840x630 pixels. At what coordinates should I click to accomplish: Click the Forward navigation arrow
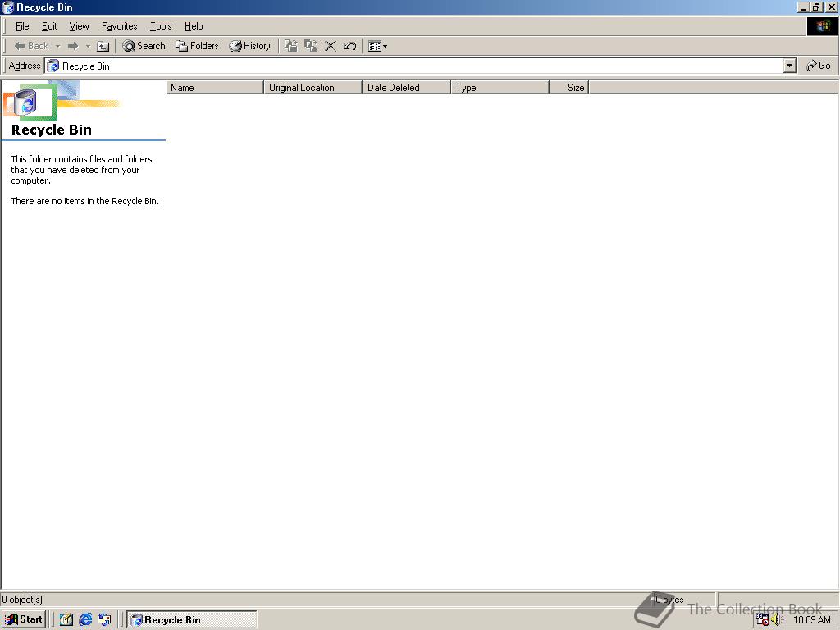coord(73,46)
